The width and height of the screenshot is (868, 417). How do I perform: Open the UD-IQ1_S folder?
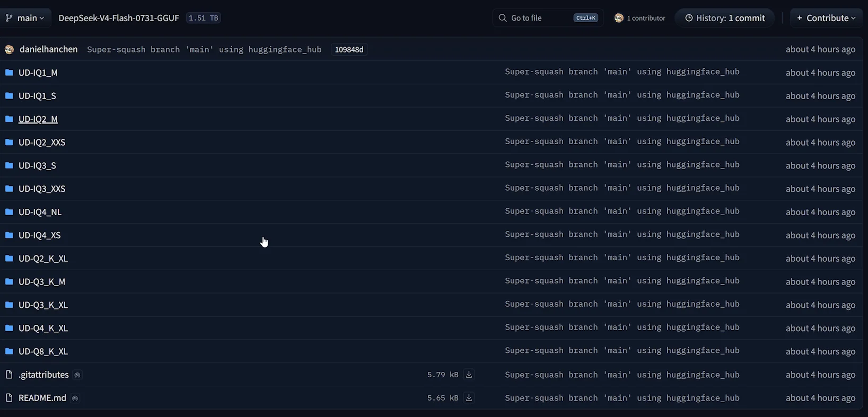37,96
